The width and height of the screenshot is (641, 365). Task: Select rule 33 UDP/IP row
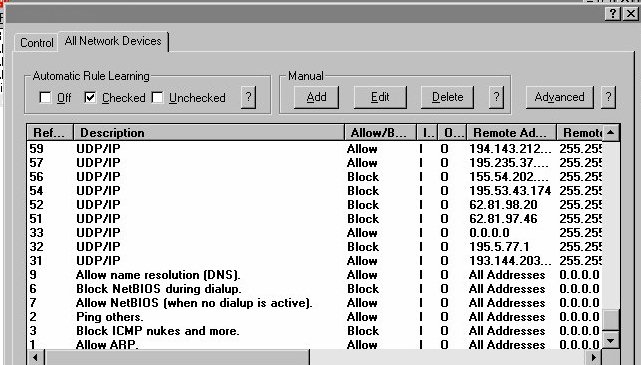[315, 233]
